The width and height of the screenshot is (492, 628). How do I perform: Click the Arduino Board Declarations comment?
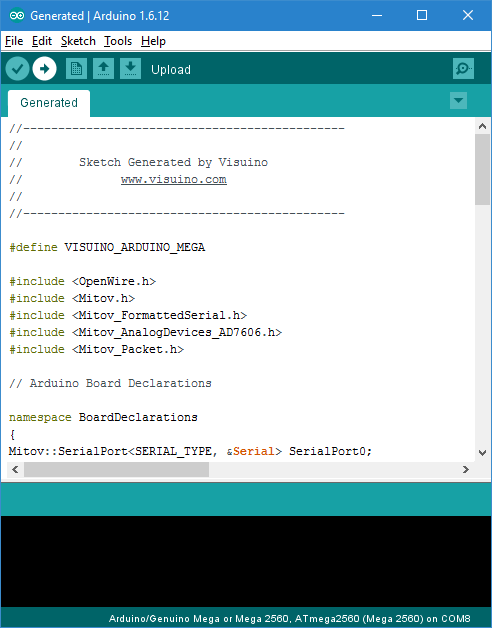pos(110,383)
